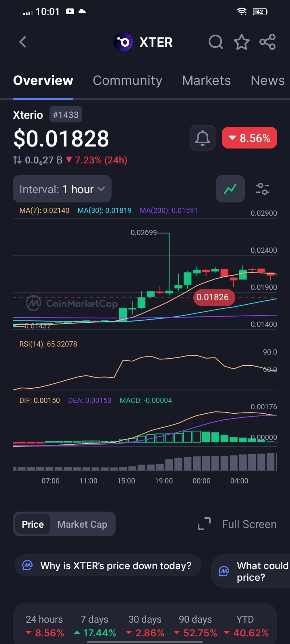Expand the Interval: 1 hour dropdown
The height and width of the screenshot is (644, 290).
point(62,189)
